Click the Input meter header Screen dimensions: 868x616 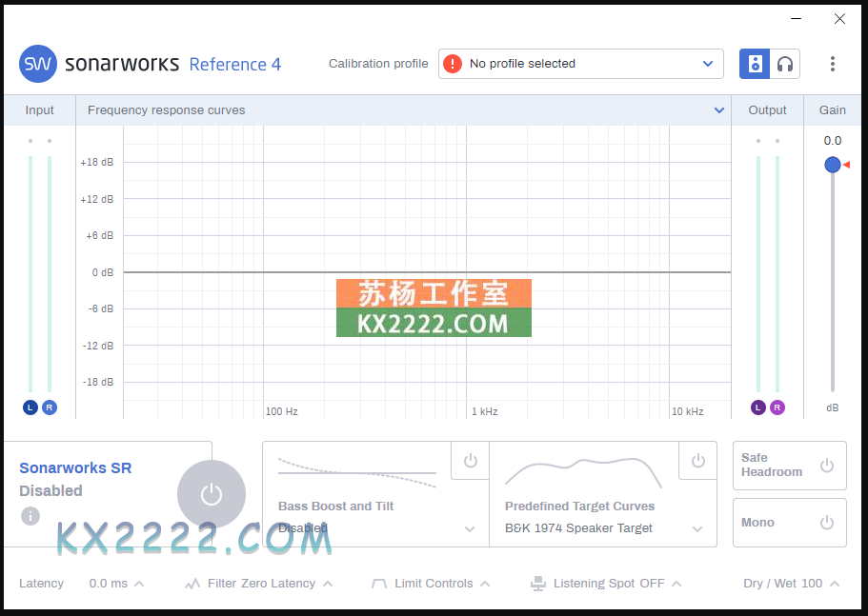39,110
